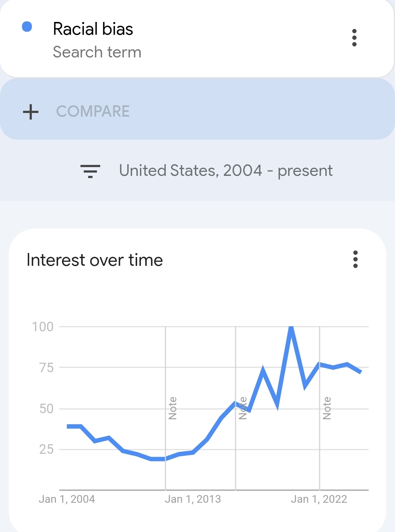
Task: Open Interest over time options menu
Action: [355, 259]
